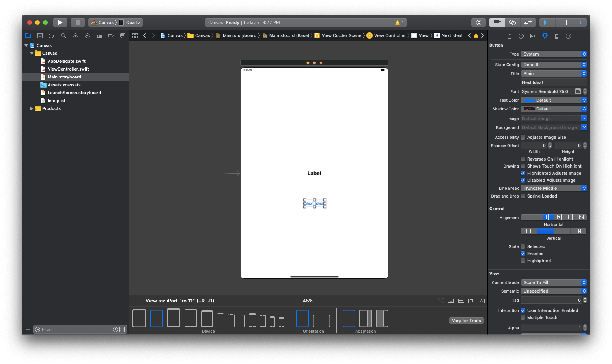Uncheck the Enabled state checkbox
The image size is (612, 364).
(x=523, y=254)
